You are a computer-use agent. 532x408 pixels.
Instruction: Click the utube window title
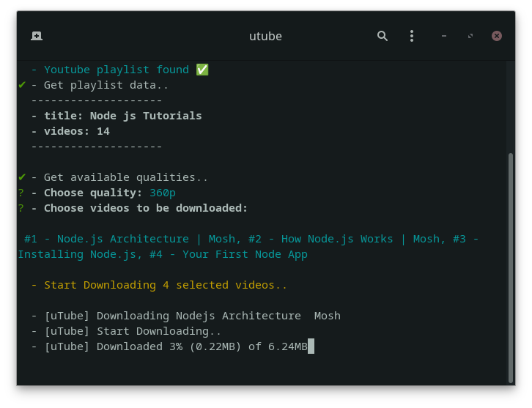click(265, 37)
